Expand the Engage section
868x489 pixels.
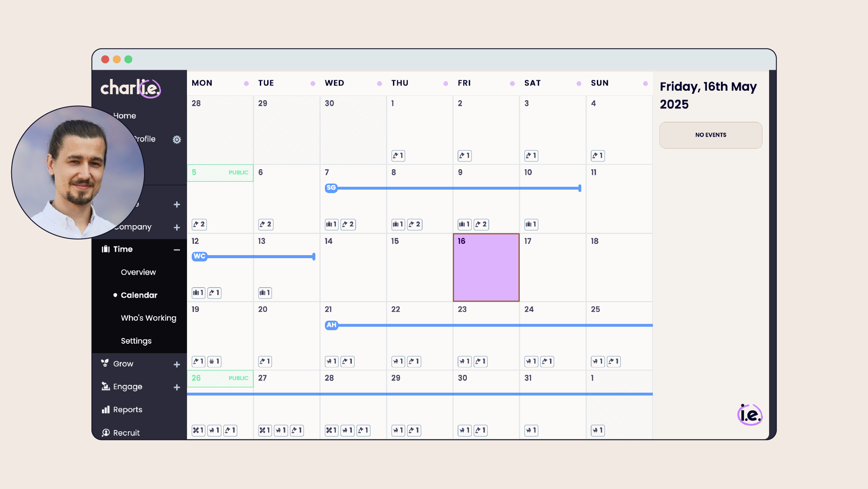(177, 387)
